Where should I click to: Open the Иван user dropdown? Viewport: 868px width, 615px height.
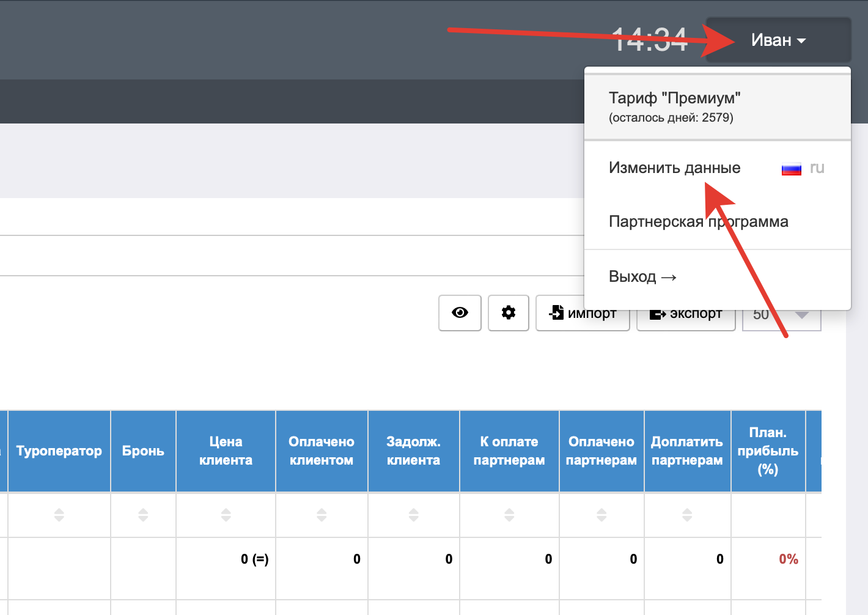coord(778,40)
